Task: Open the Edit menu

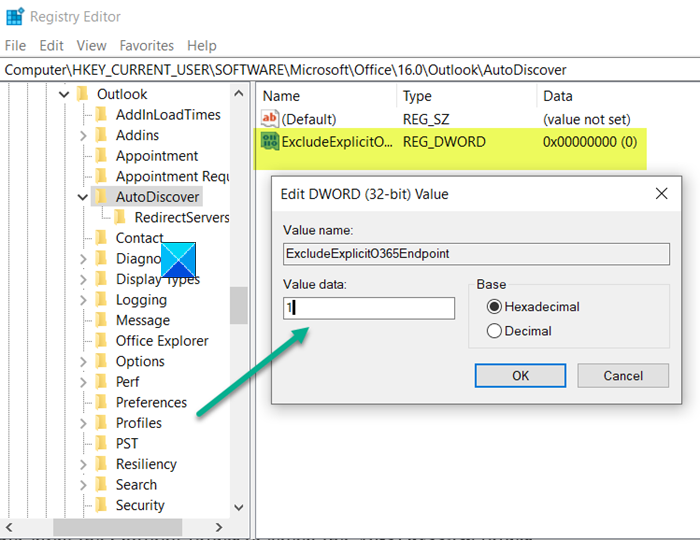Action: pos(51,46)
